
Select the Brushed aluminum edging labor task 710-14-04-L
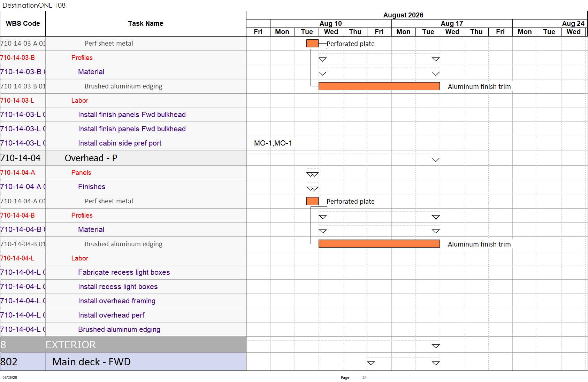click(123, 329)
